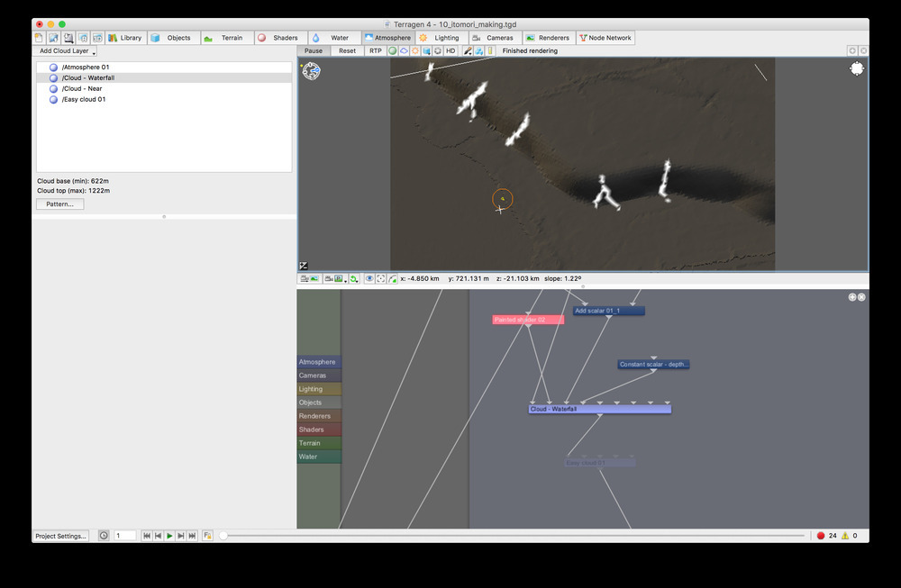901x588 pixels.
Task: Pause the 3D preview rendering
Action: coord(314,51)
